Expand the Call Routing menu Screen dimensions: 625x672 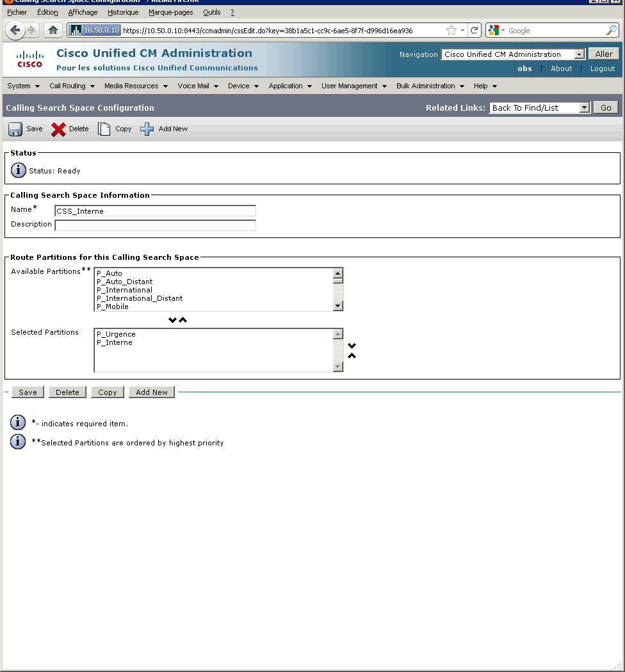72,86
